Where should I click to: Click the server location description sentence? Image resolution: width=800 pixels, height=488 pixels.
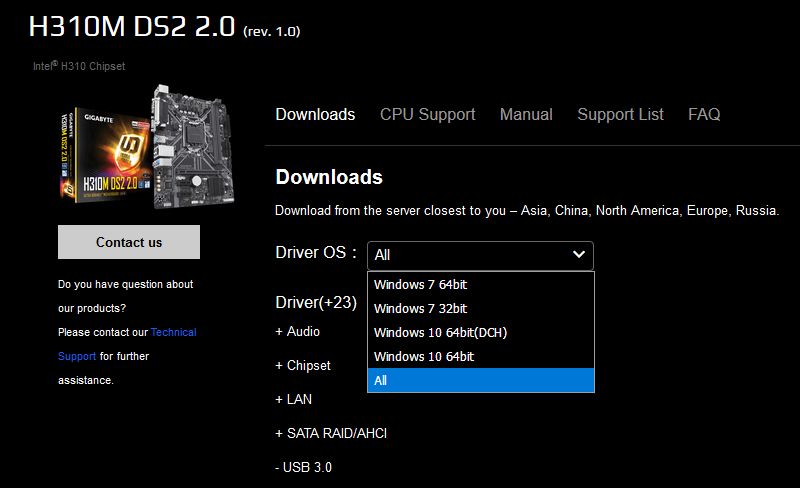[x=527, y=210]
